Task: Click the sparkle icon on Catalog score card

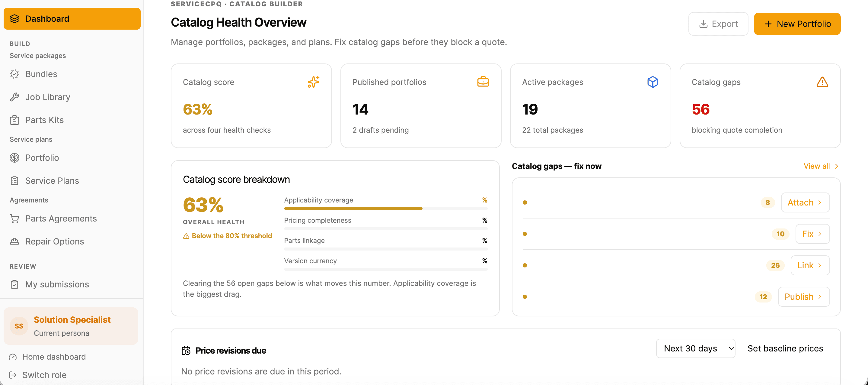Action: (313, 82)
